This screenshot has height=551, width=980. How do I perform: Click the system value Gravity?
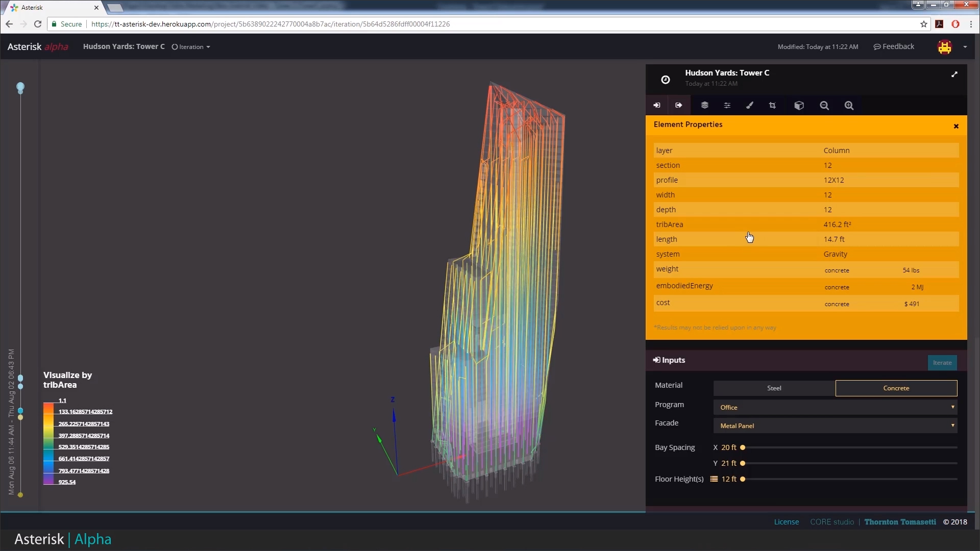pos(835,254)
